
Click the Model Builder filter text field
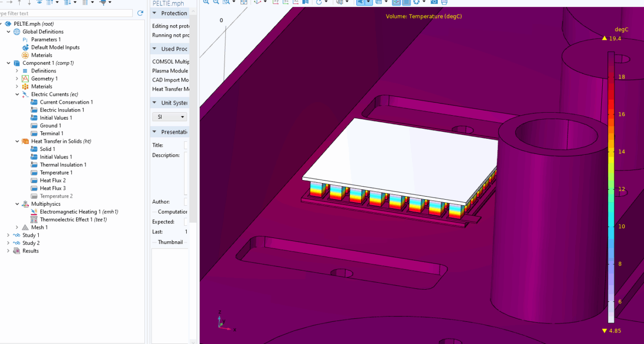pyautogui.click(x=66, y=13)
